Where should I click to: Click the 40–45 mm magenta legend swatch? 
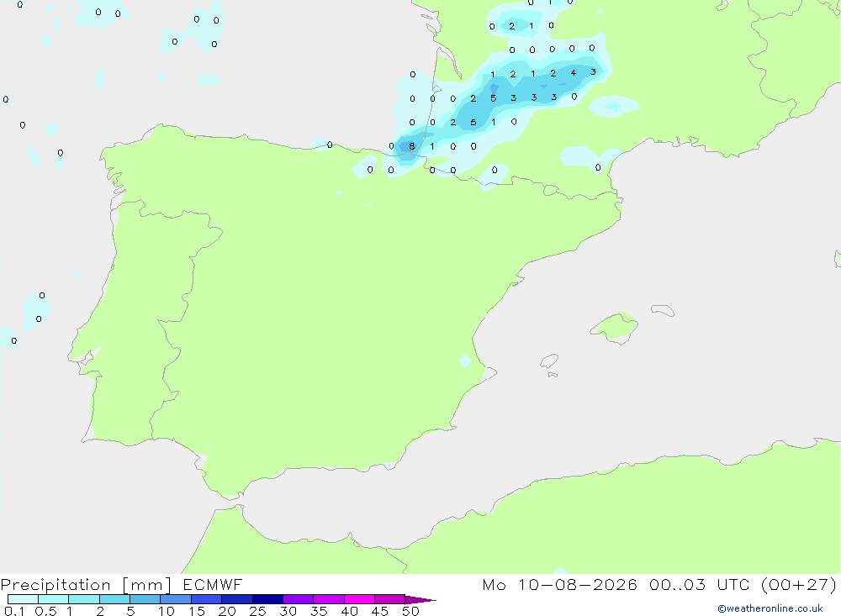coord(359,599)
